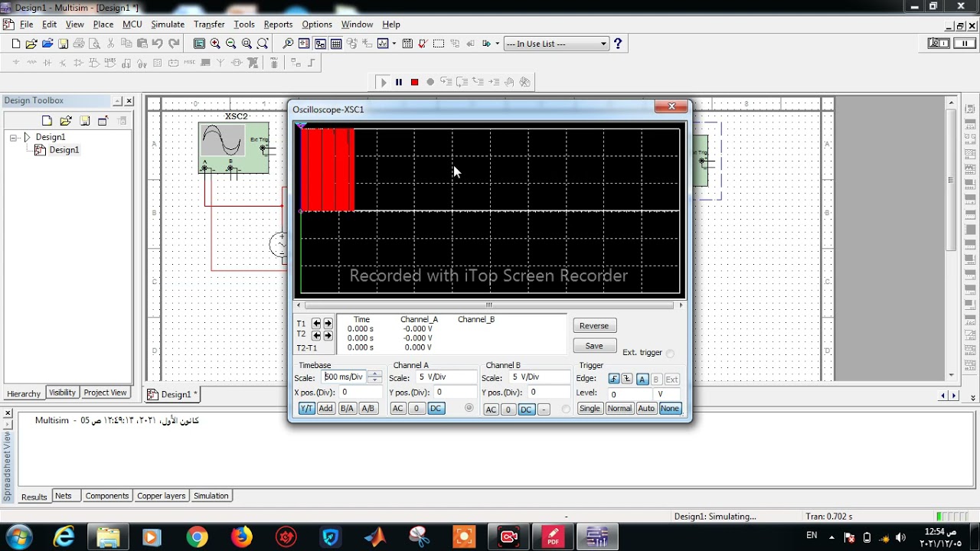The width and height of the screenshot is (980, 551).
Task: Open the In Use List dropdown
Action: [557, 44]
